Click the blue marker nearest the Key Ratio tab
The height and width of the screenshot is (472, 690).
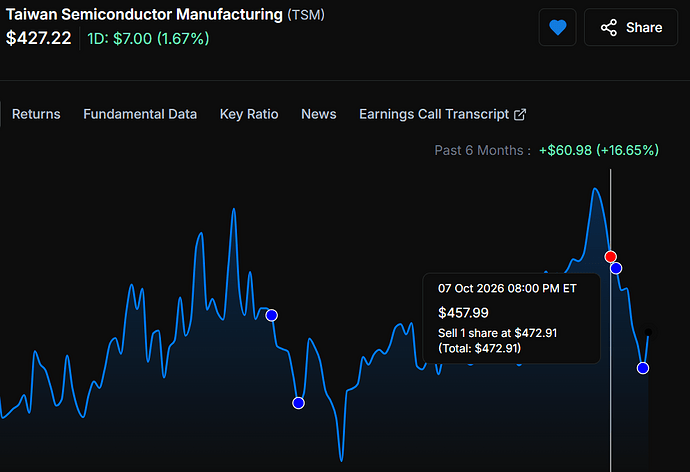point(272,315)
